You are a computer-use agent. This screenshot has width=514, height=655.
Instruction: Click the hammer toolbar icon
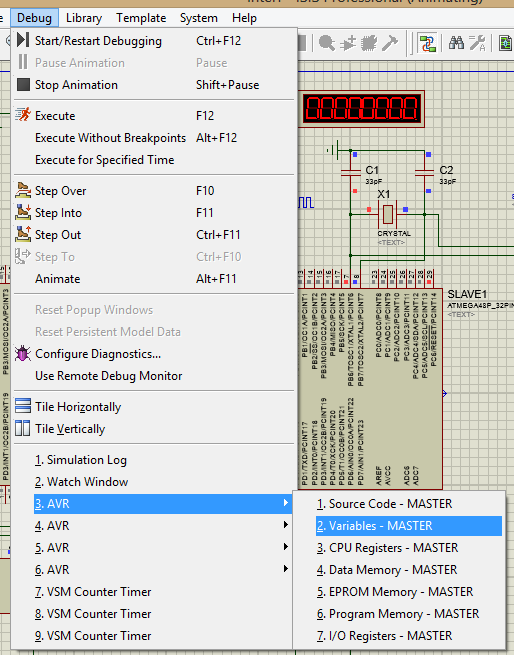389,43
